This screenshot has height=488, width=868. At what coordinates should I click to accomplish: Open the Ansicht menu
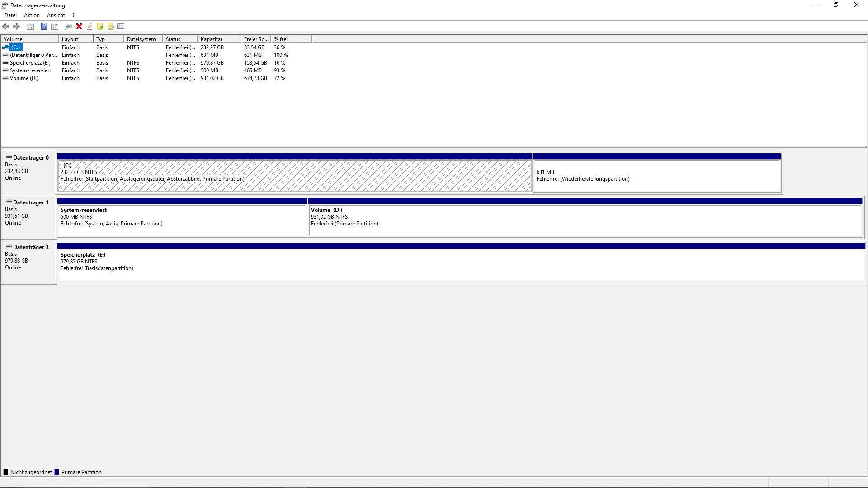click(56, 15)
